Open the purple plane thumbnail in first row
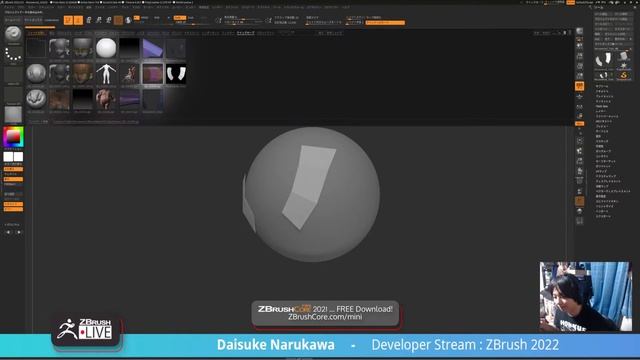The width and height of the screenshot is (640, 360). tap(153, 48)
